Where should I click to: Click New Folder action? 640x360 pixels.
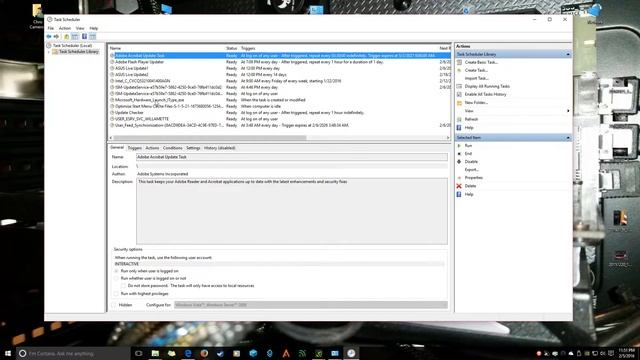(x=476, y=102)
